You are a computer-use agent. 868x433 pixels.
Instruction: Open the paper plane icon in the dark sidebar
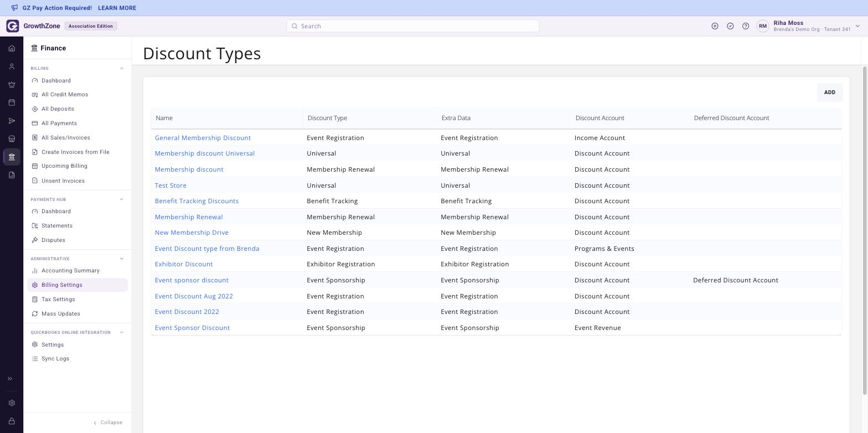12,121
